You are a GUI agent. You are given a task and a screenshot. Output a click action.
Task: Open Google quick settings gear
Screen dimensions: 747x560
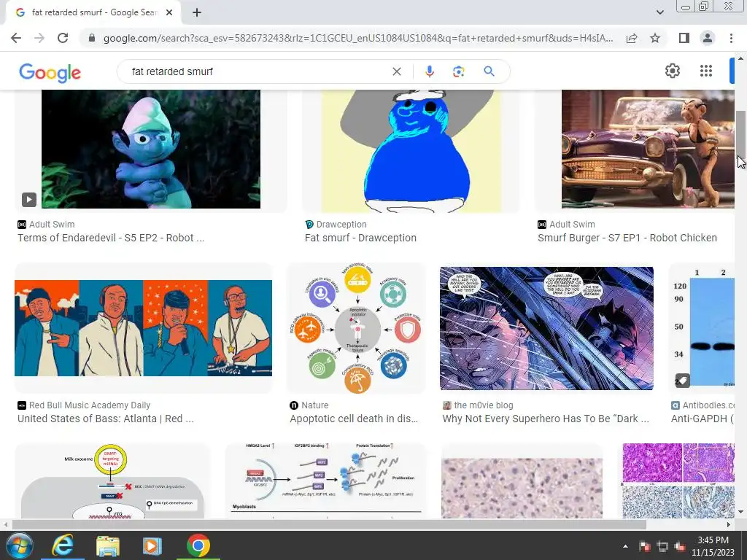[x=672, y=71]
